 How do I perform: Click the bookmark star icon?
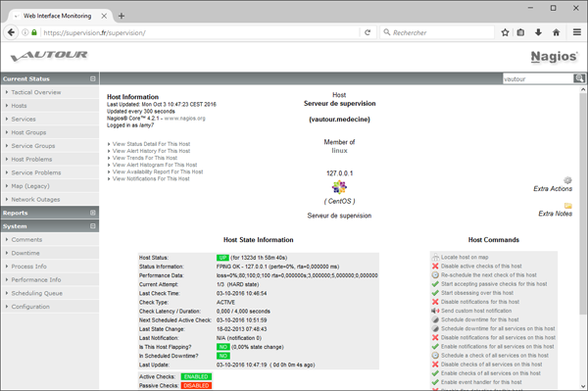505,32
